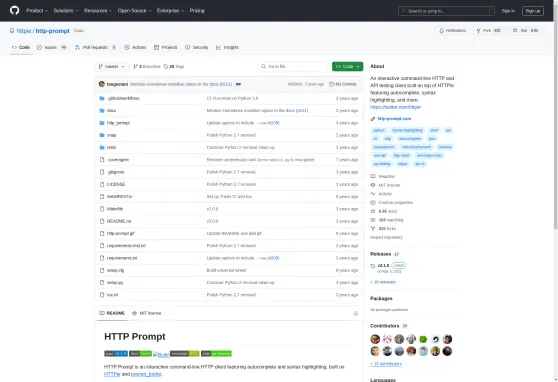Viewport: 558px width, 382px height.
Task: Click the first contributor avatar
Action: (x=375, y=339)
